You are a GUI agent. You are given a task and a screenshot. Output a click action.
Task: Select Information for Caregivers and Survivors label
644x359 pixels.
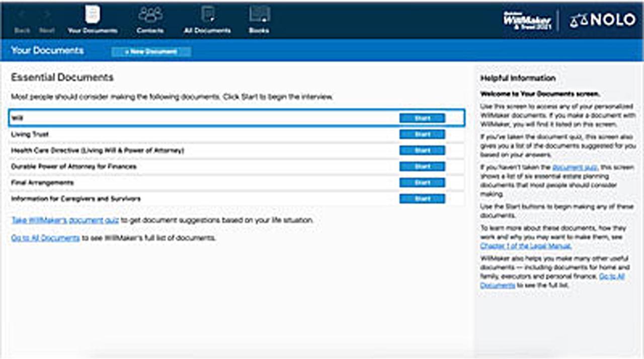tap(75, 199)
